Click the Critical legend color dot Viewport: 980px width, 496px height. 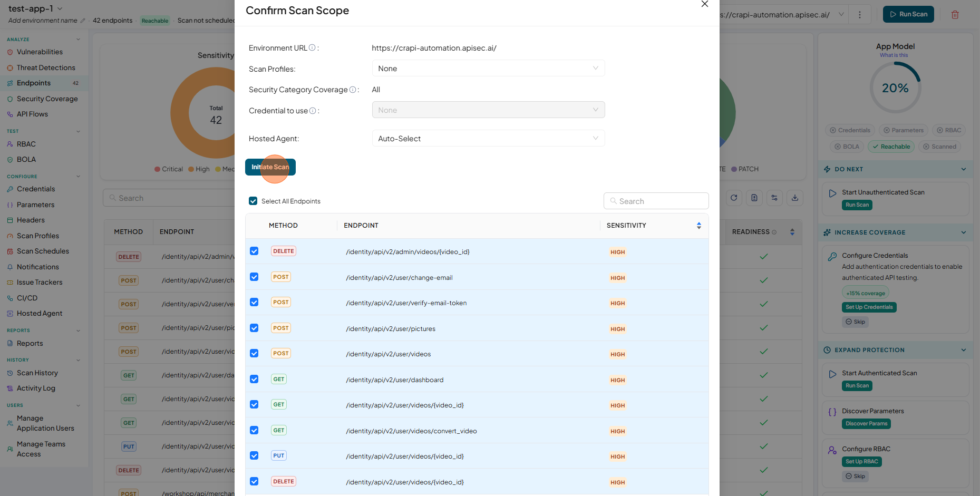click(x=157, y=169)
